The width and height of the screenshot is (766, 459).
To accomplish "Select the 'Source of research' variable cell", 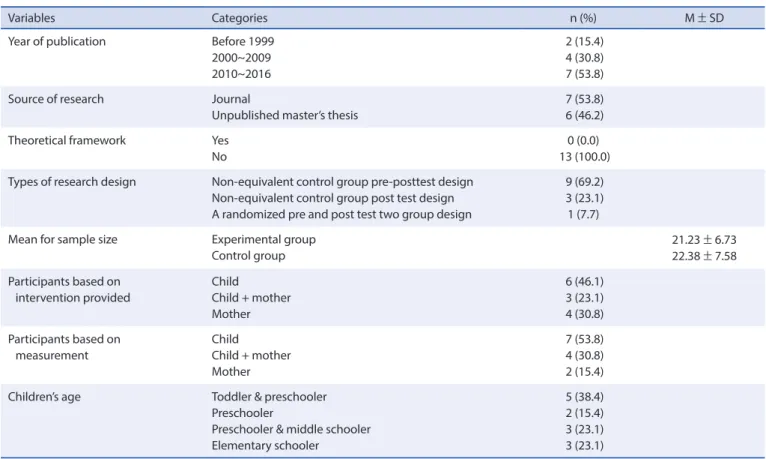I will (x=56, y=99).
